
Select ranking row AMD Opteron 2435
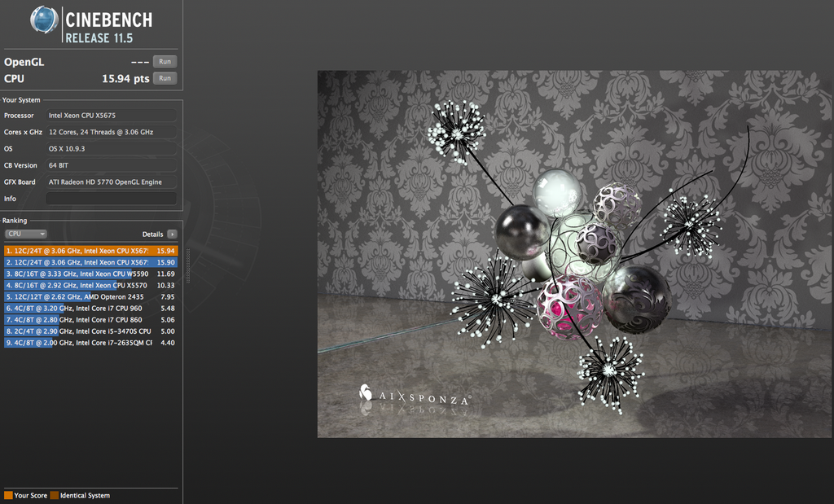(x=90, y=296)
